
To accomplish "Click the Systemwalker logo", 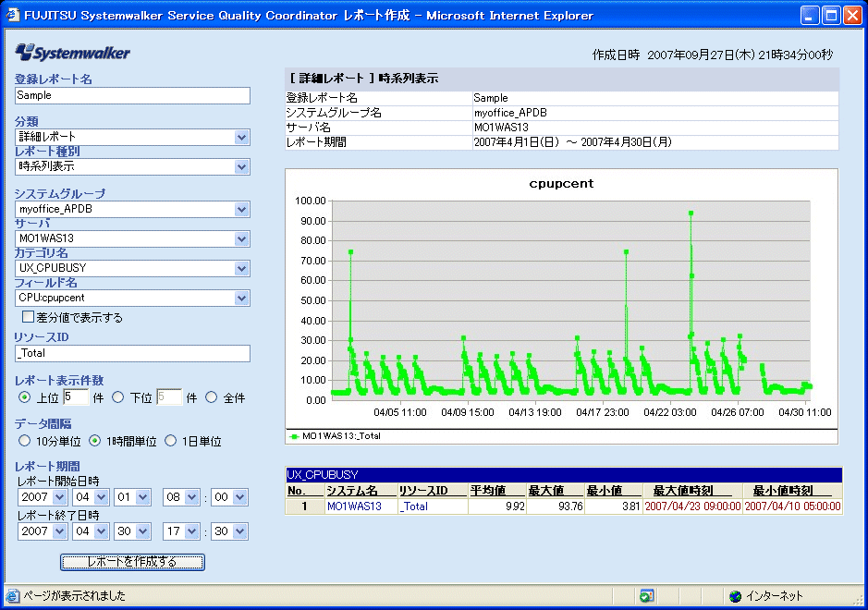I will tap(72, 53).
